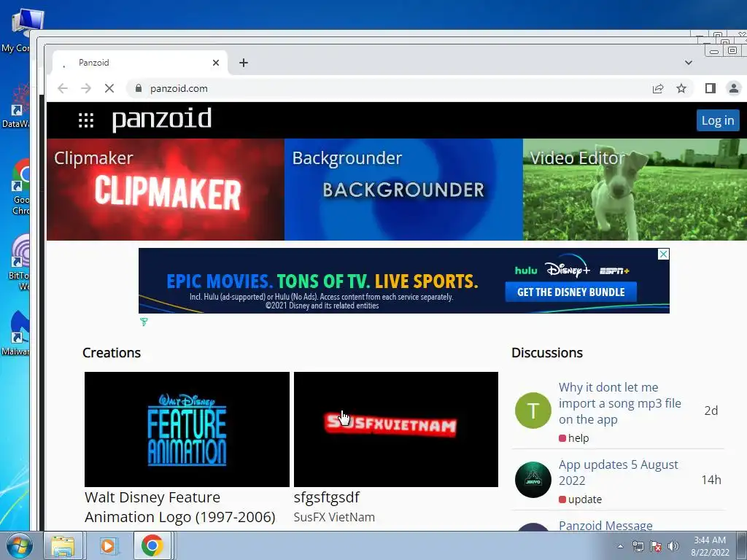Select the update category tag
This screenshot has width=747, height=560.
pos(580,499)
